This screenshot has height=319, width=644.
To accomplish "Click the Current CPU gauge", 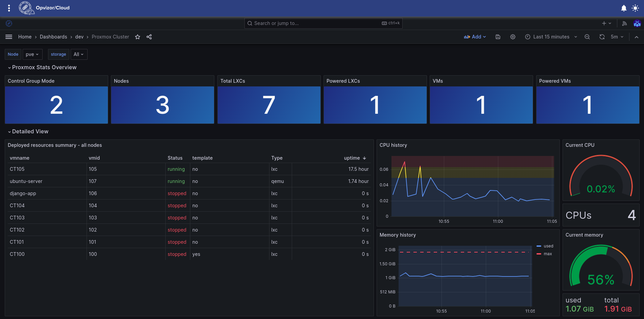I will [601, 176].
